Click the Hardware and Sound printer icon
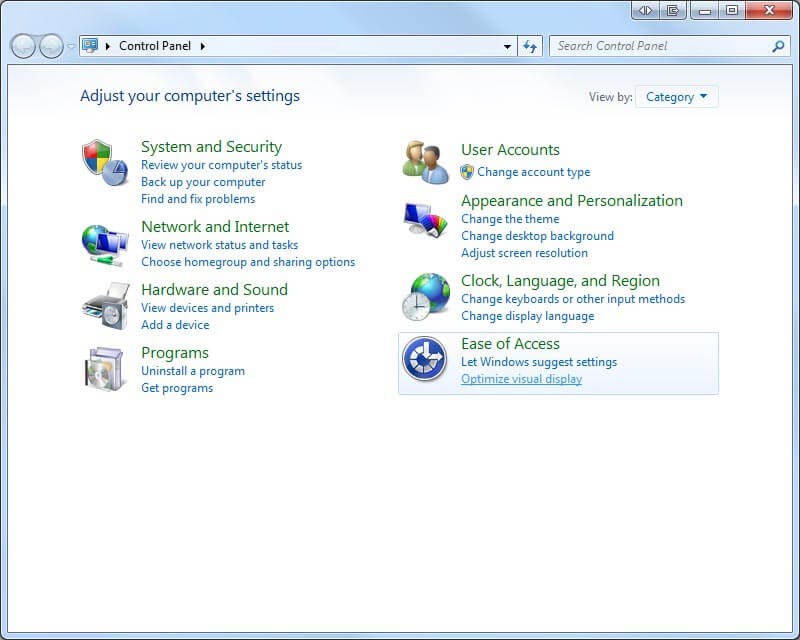This screenshot has width=800, height=640. [105, 306]
